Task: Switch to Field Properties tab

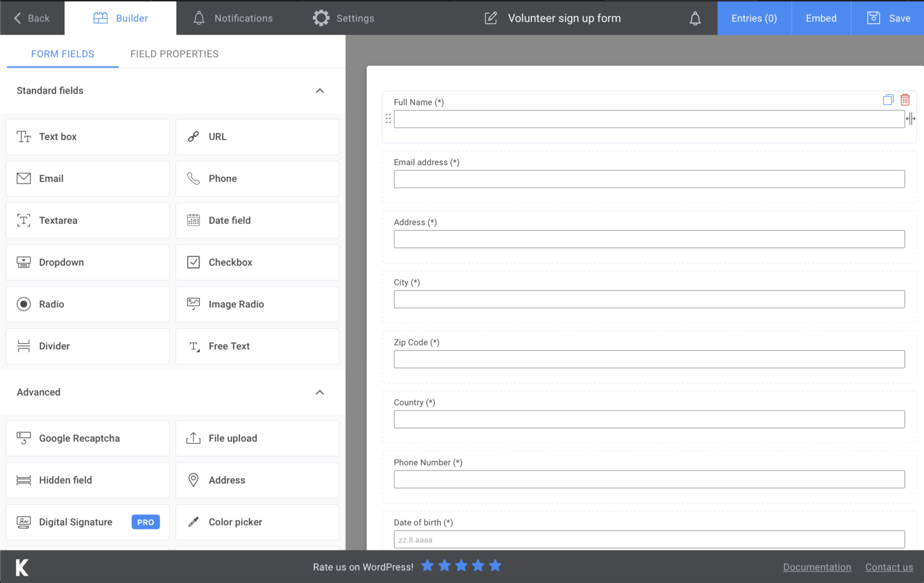Action: tap(174, 54)
